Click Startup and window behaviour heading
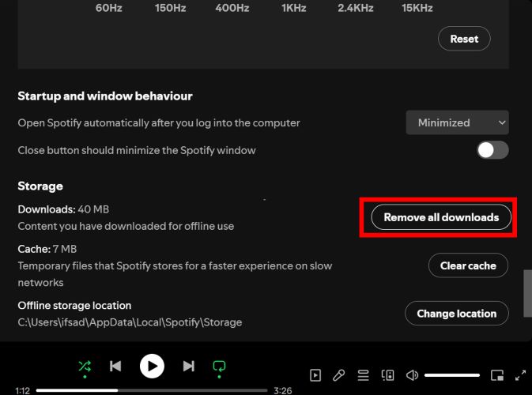 point(105,96)
